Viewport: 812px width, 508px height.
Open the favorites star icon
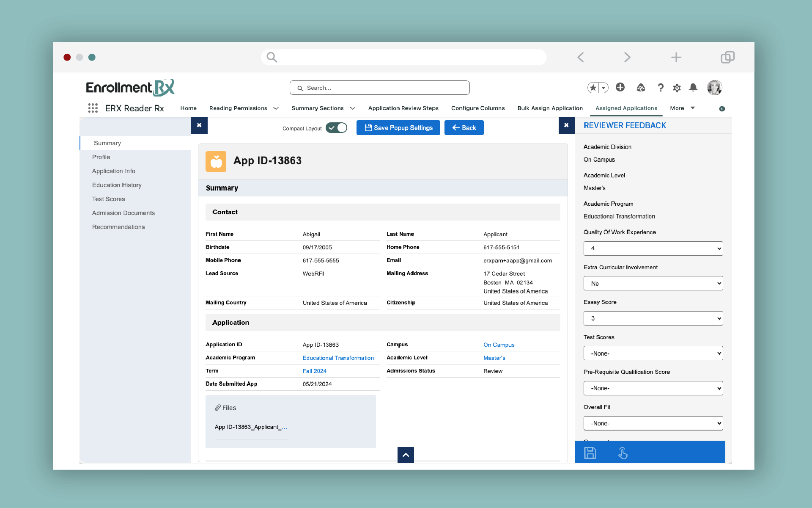[x=593, y=88]
